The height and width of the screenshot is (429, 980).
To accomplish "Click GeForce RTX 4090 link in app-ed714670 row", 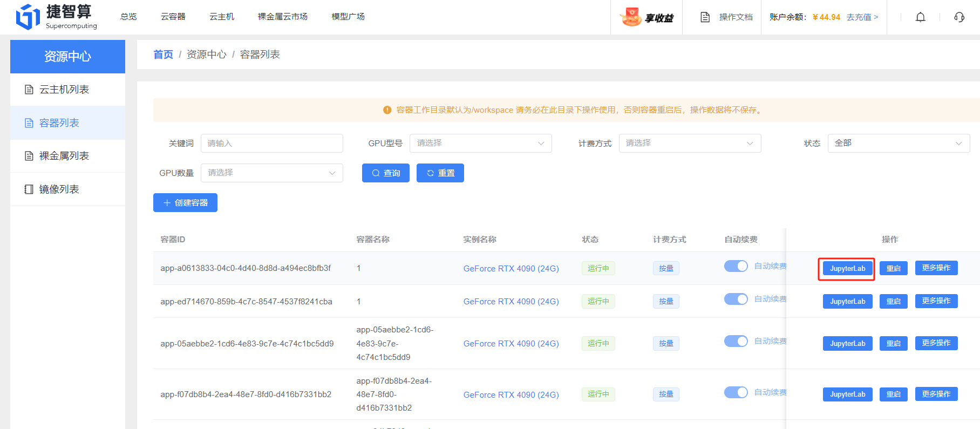I will click(511, 302).
